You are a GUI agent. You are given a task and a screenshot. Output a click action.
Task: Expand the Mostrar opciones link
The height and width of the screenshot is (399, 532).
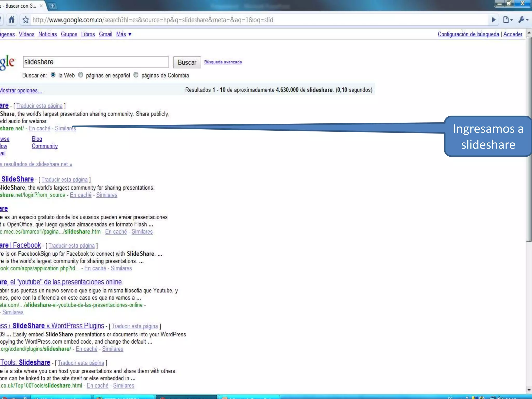(21, 90)
